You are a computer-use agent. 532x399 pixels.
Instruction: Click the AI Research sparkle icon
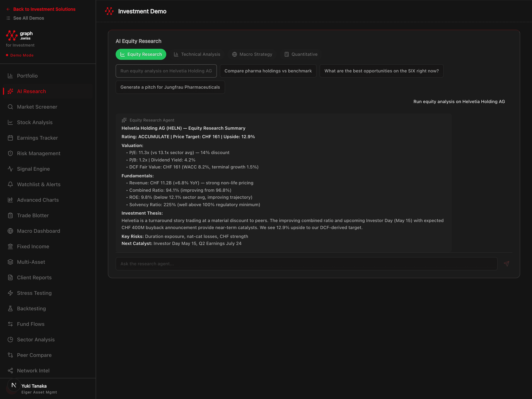(x=10, y=91)
